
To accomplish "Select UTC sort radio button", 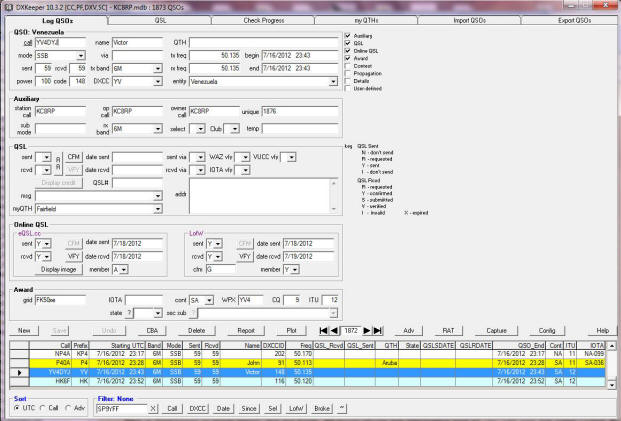I will coord(17,408).
